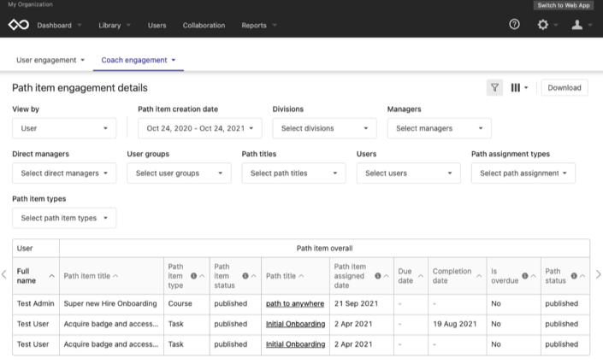Open the path to anywhere link
Image resolution: width=603 pixels, height=364 pixels.
295,303
